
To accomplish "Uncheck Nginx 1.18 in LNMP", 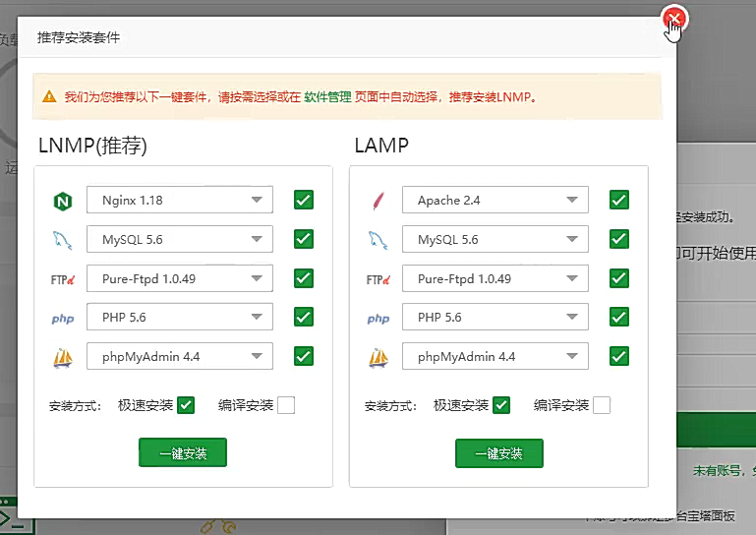I will [304, 200].
